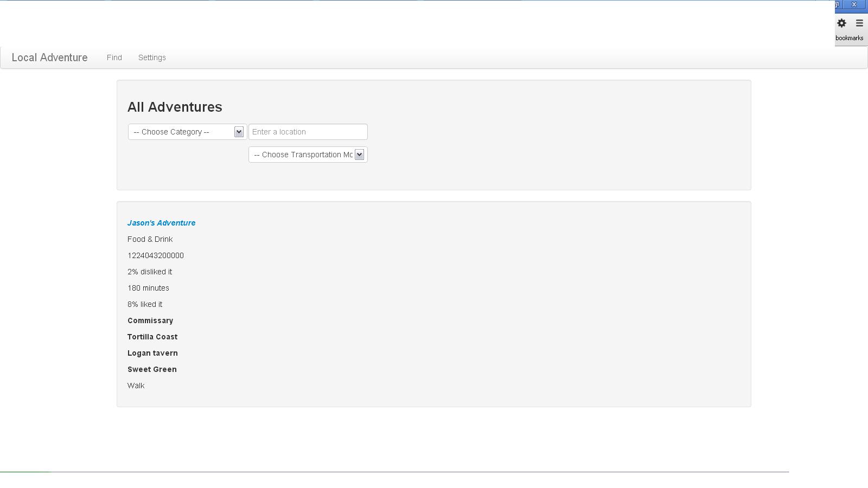Click the Sweet Green venue entry
The width and height of the screenshot is (868, 488).
click(152, 369)
